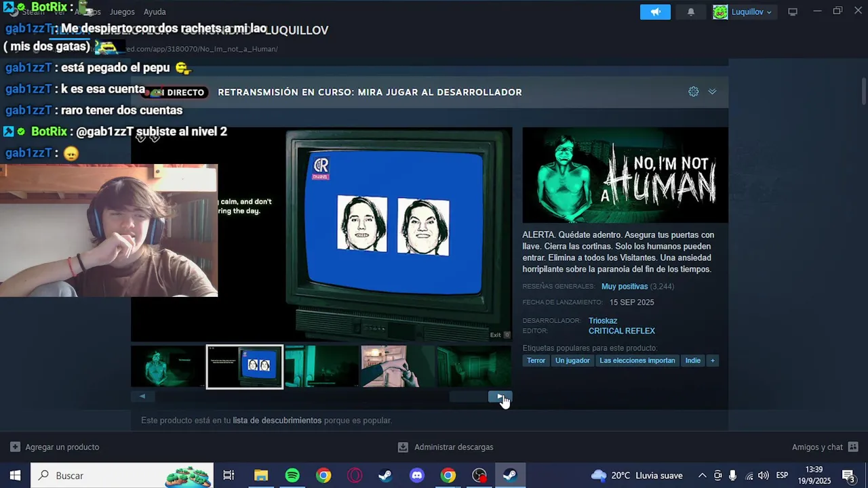This screenshot has width=868, height=488.
Task: Click the main TV screenshot preview
Action: [x=321, y=235]
